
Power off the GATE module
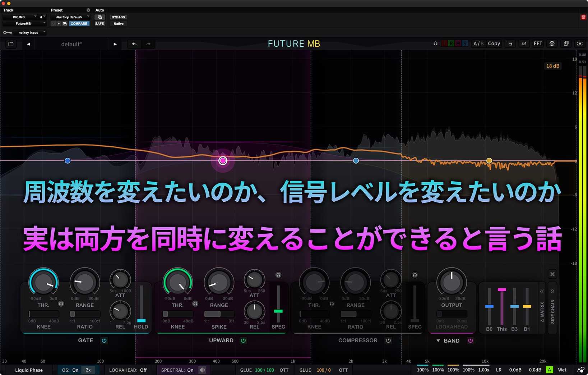coord(104,340)
